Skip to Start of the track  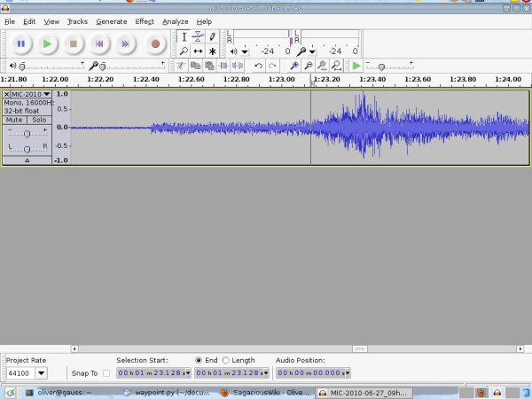100,43
